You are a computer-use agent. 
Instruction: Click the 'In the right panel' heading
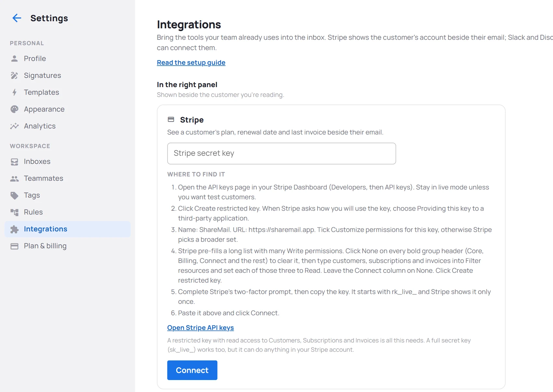coord(187,85)
